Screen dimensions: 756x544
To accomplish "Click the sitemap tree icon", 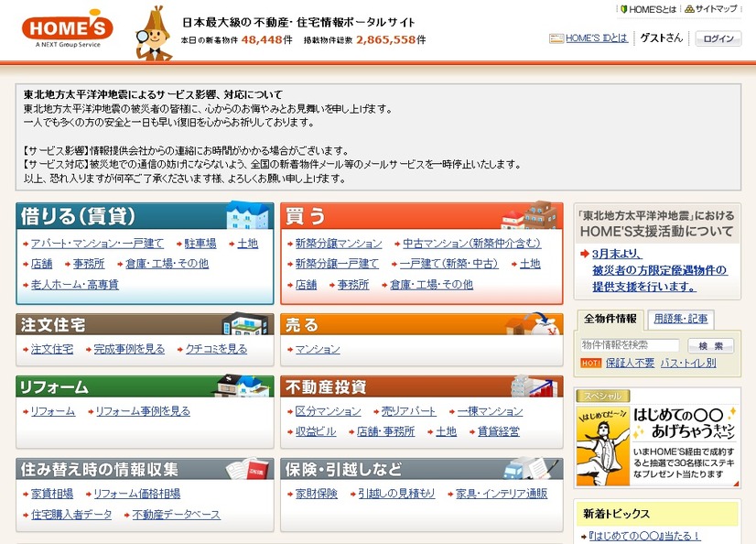I will point(689,9).
